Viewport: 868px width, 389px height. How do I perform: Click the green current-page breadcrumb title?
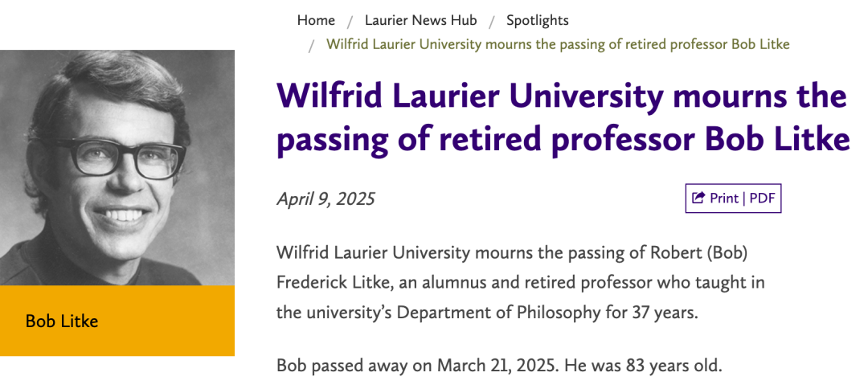pyautogui.click(x=558, y=43)
